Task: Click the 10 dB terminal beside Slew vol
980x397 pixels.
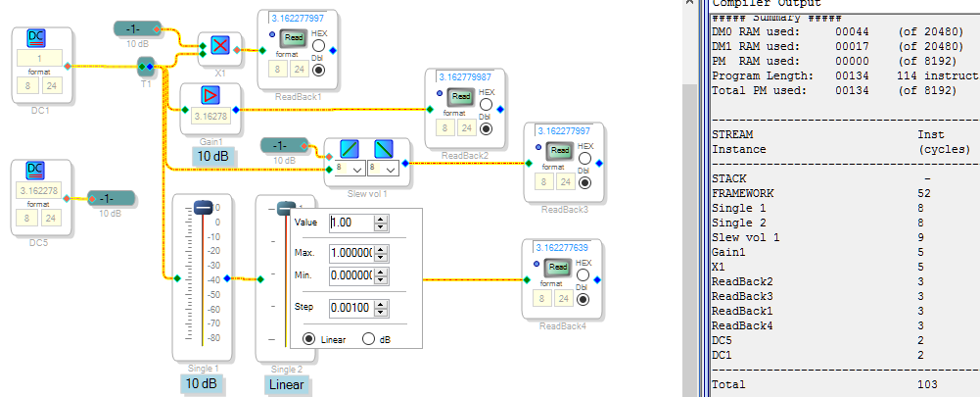Action: click(x=284, y=146)
